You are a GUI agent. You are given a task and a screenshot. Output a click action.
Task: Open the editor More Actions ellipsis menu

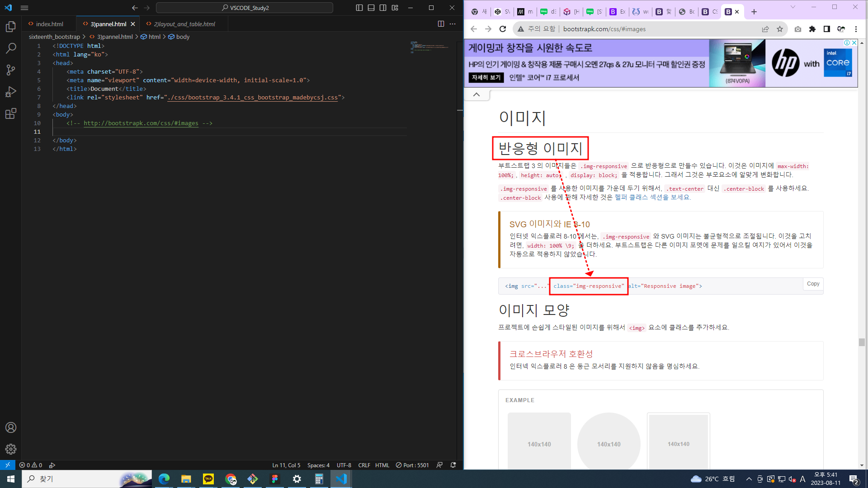[453, 24]
